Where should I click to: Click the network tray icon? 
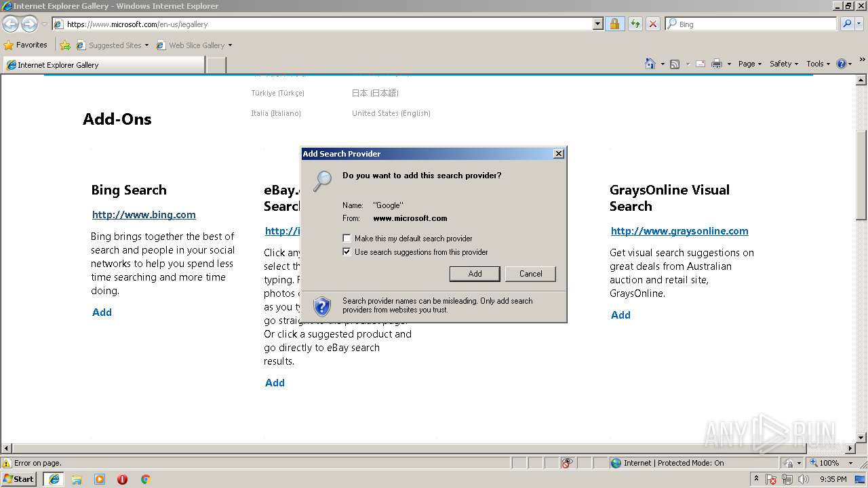[787, 480]
